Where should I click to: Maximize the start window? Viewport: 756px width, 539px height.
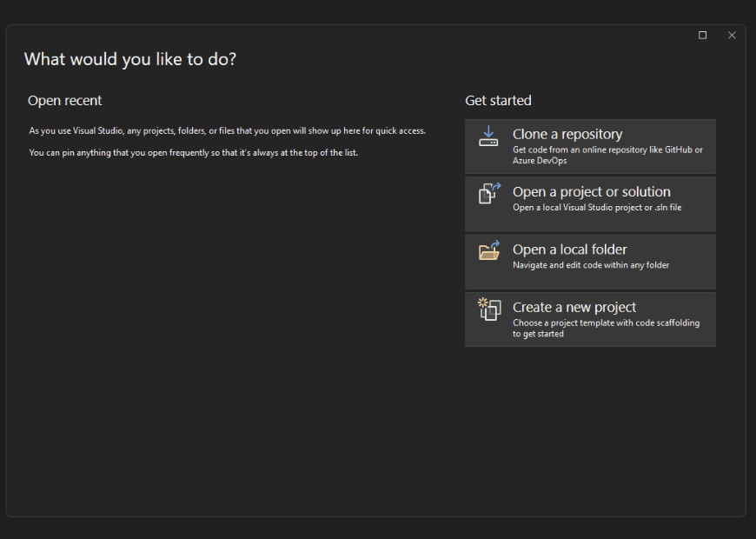pyautogui.click(x=702, y=35)
